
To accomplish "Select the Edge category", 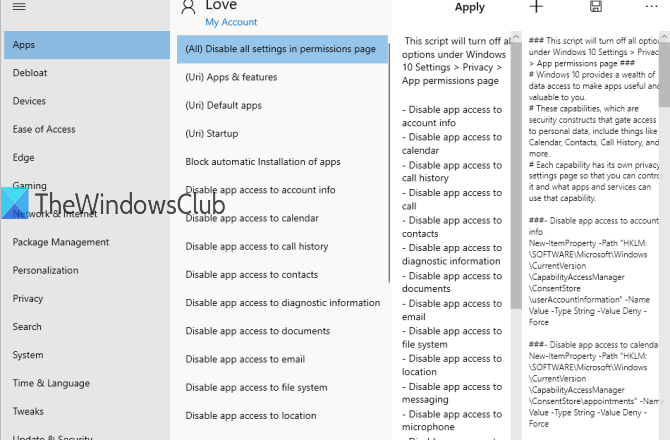I will (87, 158).
